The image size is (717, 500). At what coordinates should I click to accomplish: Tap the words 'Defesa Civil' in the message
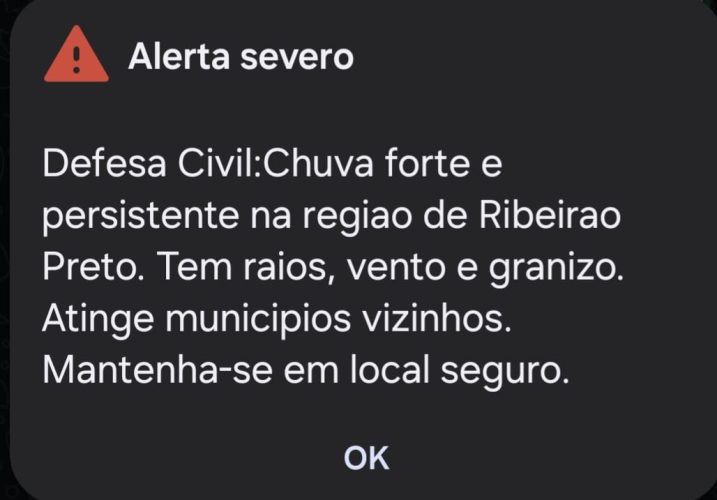click(x=149, y=163)
